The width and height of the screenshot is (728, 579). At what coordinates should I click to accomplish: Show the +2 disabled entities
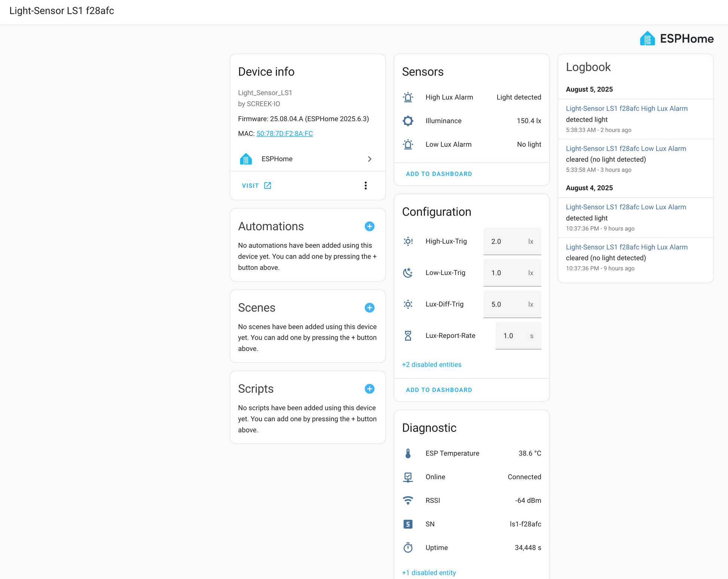[x=432, y=364]
